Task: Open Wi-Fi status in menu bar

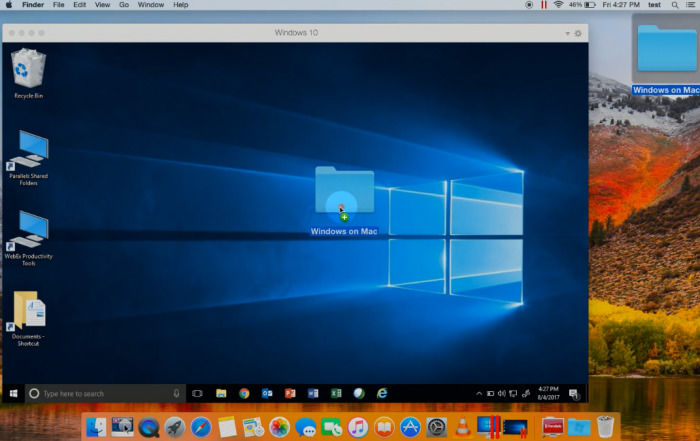Action: click(558, 5)
